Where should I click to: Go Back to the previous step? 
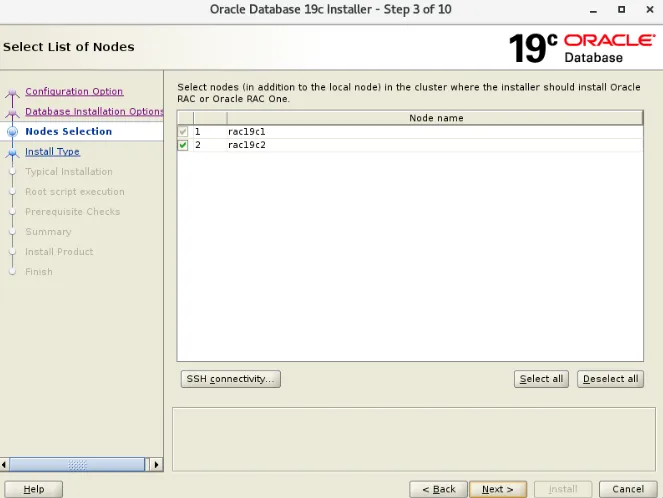point(438,489)
